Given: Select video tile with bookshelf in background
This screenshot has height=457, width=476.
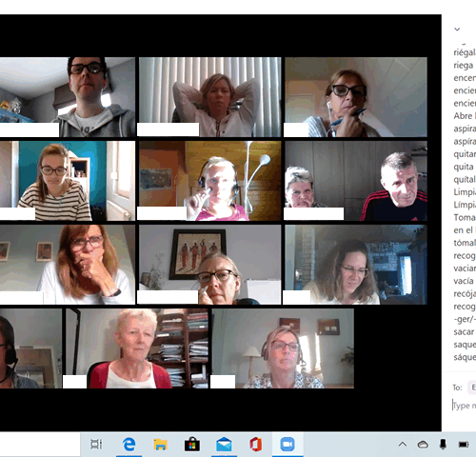Looking at the screenshot, I should pyautogui.click(x=137, y=348).
